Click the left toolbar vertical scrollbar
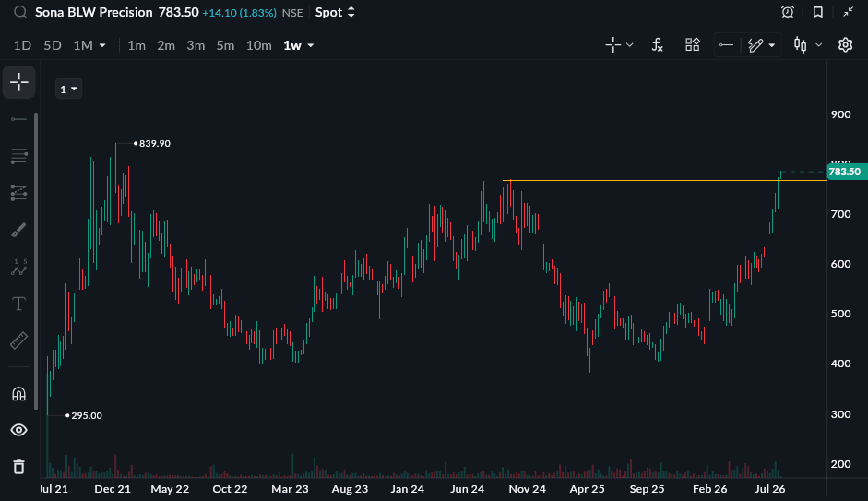The width and height of the screenshot is (868, 501). [36, 261]
